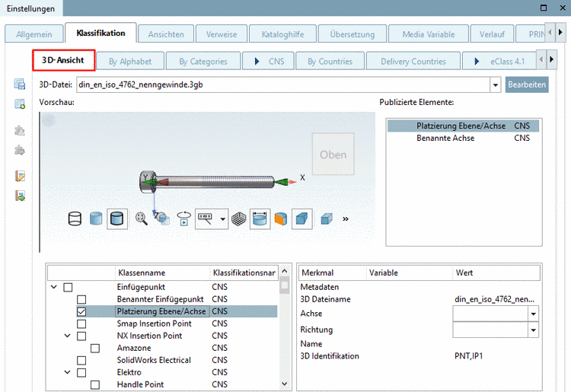Switch to the Allgemein tab
Viewport: 571px width, 392px height.
click(33, 34)
